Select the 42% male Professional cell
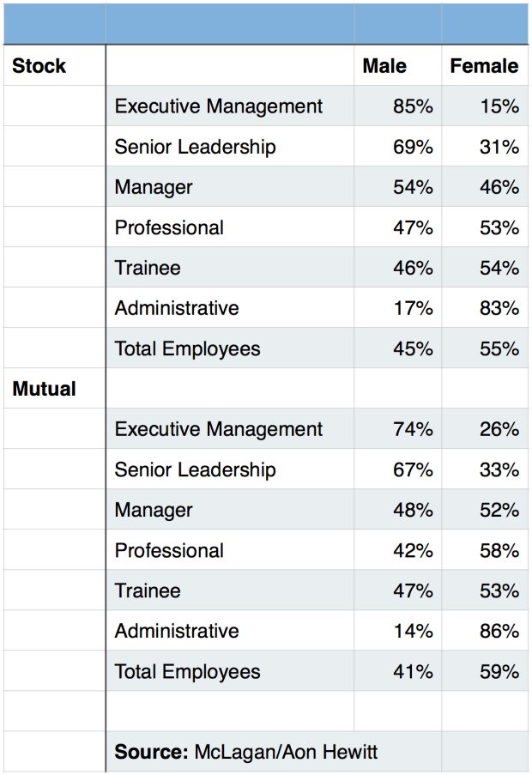This screenshot has height=775, width=532. pos(413,550)
